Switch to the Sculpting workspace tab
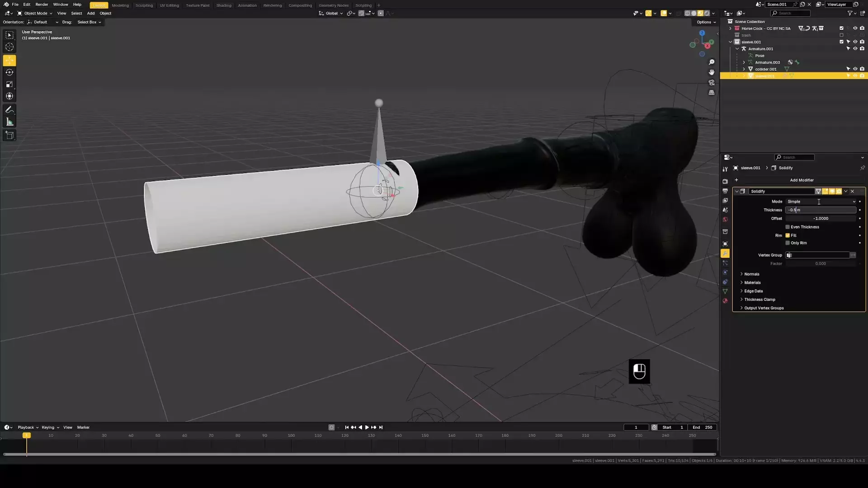 click(144, 5)
